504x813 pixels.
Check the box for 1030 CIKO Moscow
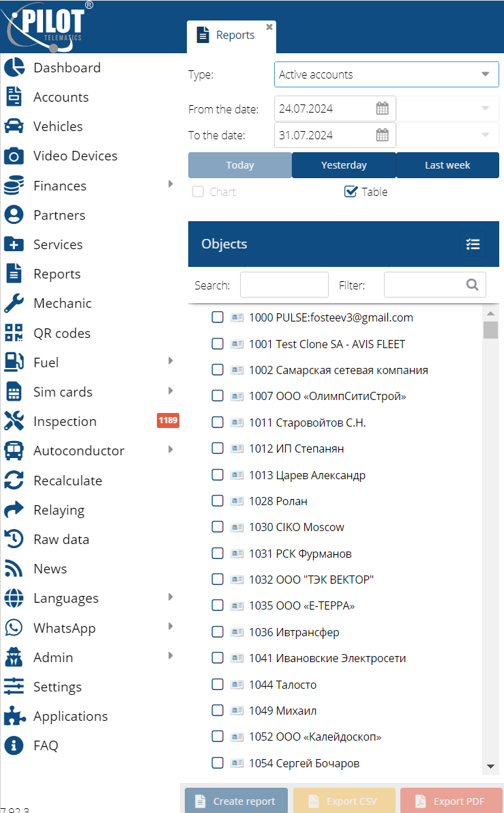218,527
